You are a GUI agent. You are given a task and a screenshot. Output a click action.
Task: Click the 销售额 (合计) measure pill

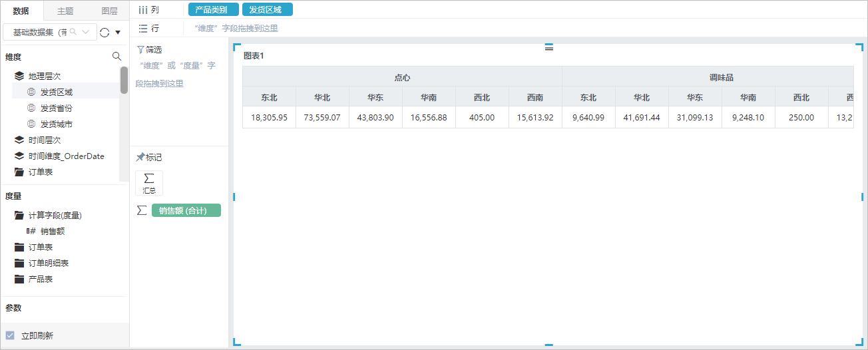point(186,211)
